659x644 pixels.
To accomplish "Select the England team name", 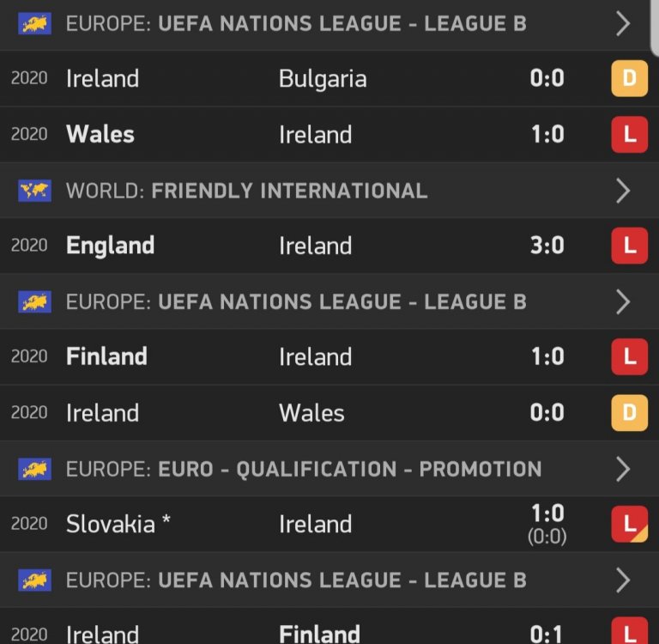I will (111, 246).
